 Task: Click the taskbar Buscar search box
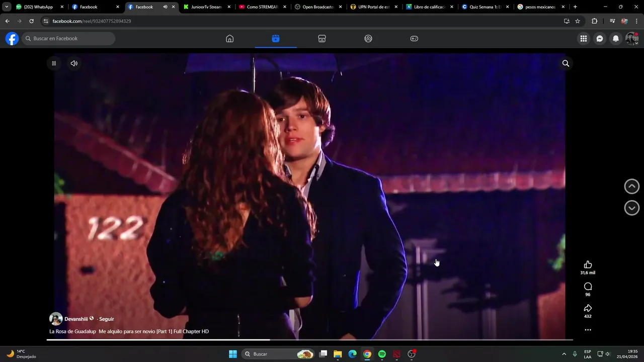[278, 354]
